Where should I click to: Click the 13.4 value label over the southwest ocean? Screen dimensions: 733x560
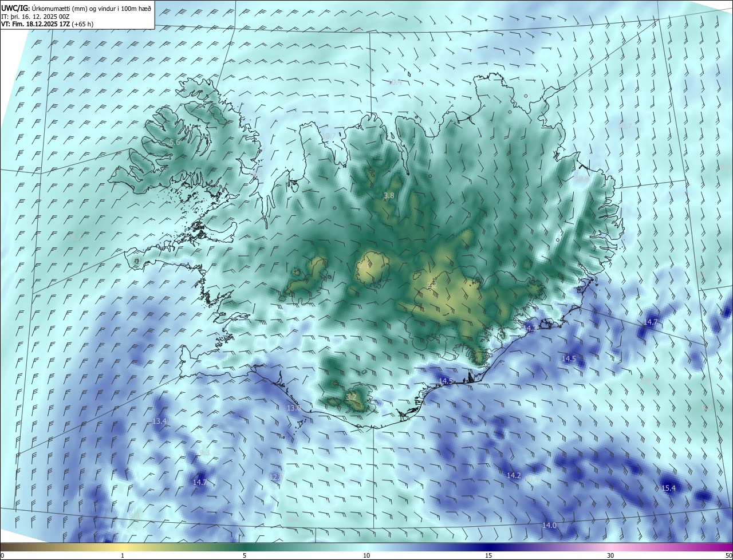[x=160, y=421]
